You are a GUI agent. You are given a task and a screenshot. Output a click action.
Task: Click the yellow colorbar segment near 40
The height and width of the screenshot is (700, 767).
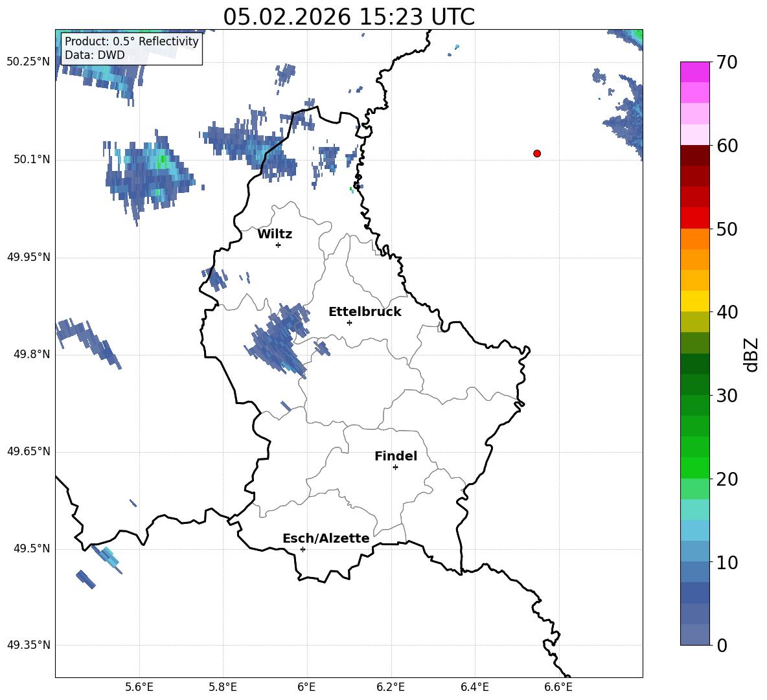coord(694,301)
